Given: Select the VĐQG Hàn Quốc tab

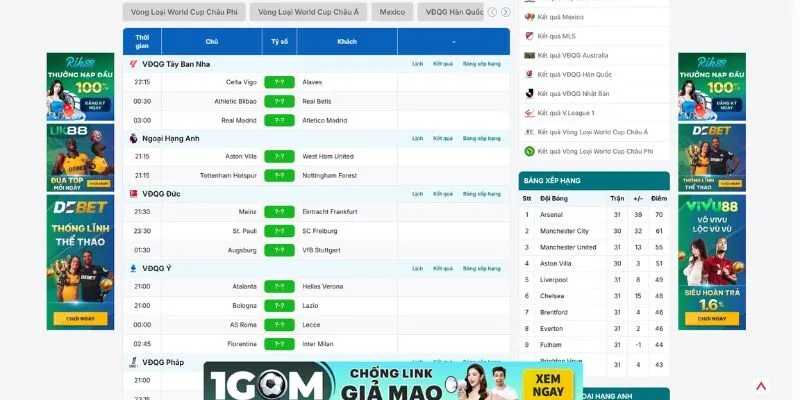Looking at the screenshot, I should (x=451, y=12).
